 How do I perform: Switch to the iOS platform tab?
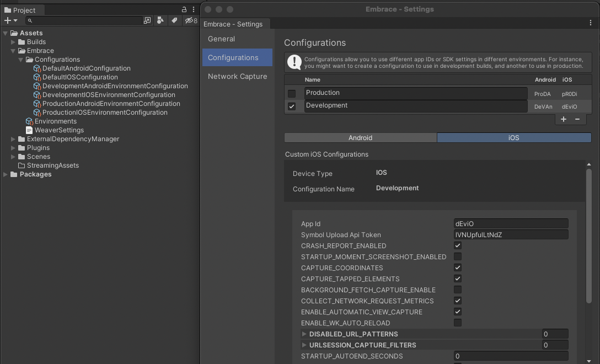(514, 138)
